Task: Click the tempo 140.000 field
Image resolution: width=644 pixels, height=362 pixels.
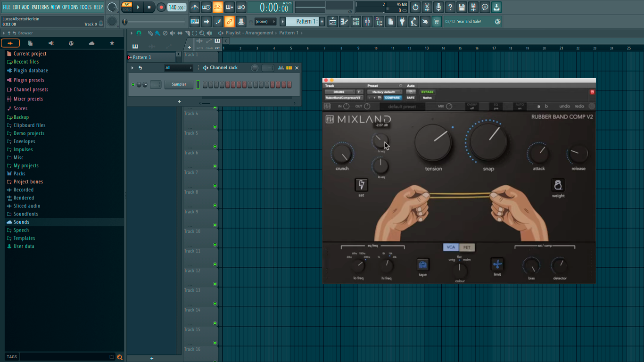Action: [x=176, y=7]
